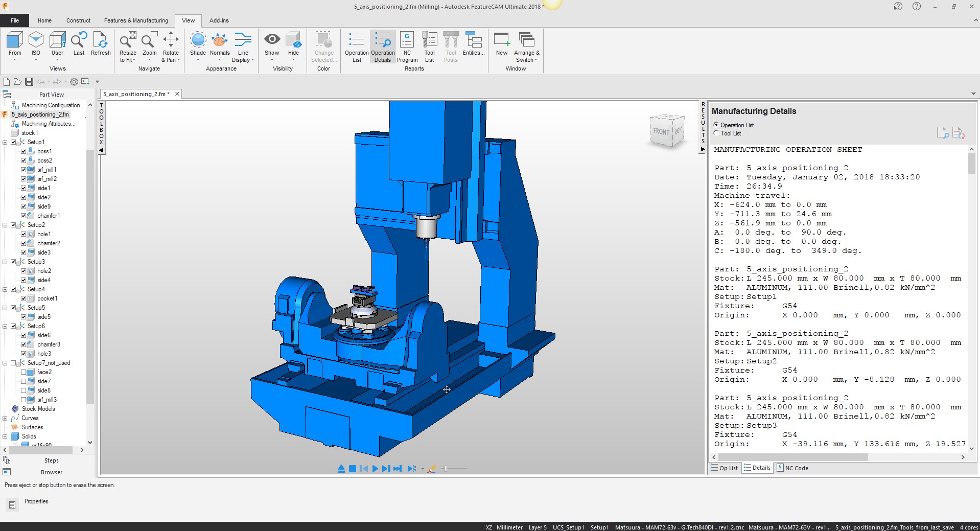Click the Normals appearance icon

[220, 41]
